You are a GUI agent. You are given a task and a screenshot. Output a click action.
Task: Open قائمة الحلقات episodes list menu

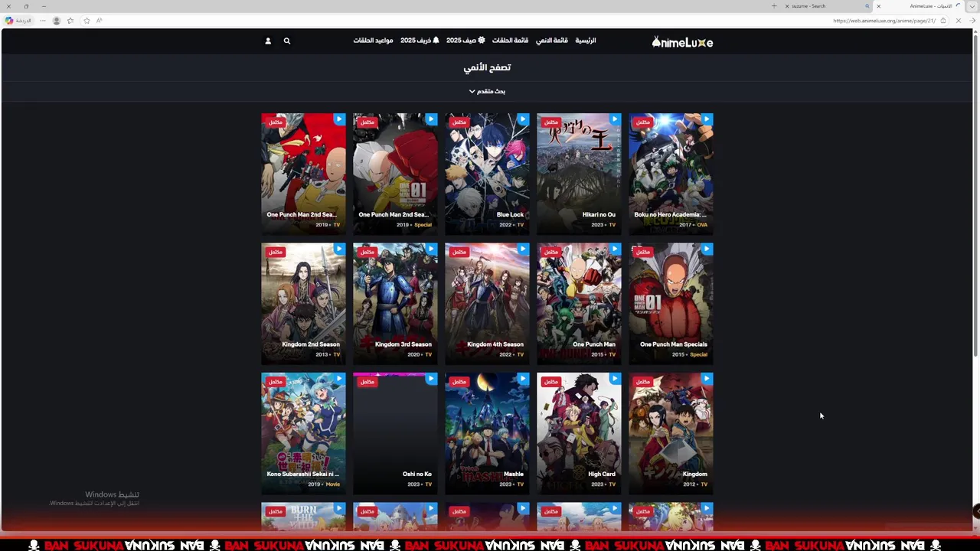510,41
